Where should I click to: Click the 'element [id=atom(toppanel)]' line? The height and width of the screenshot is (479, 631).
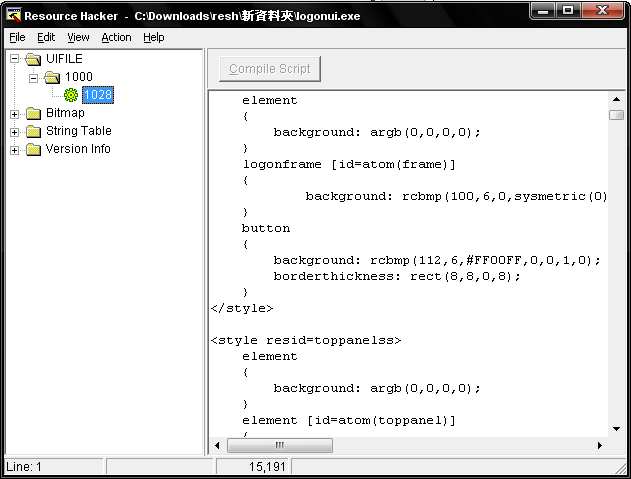pyautogui.click(x=348, y=421)
